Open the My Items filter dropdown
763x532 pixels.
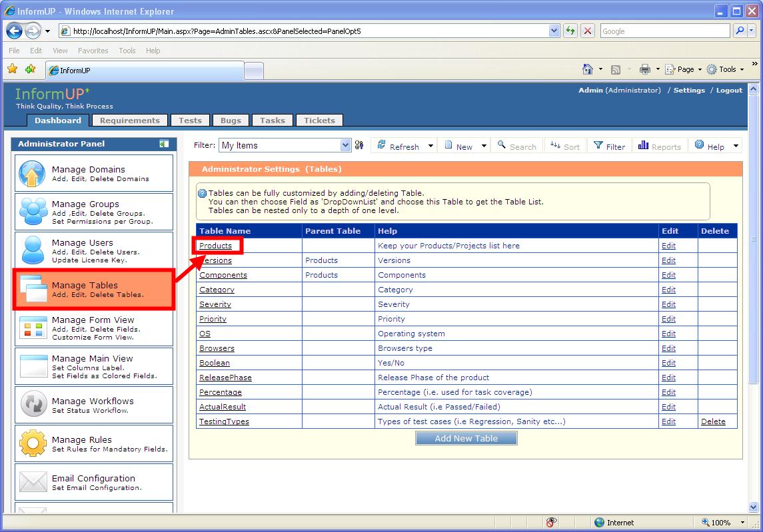[x=345, y=146]
